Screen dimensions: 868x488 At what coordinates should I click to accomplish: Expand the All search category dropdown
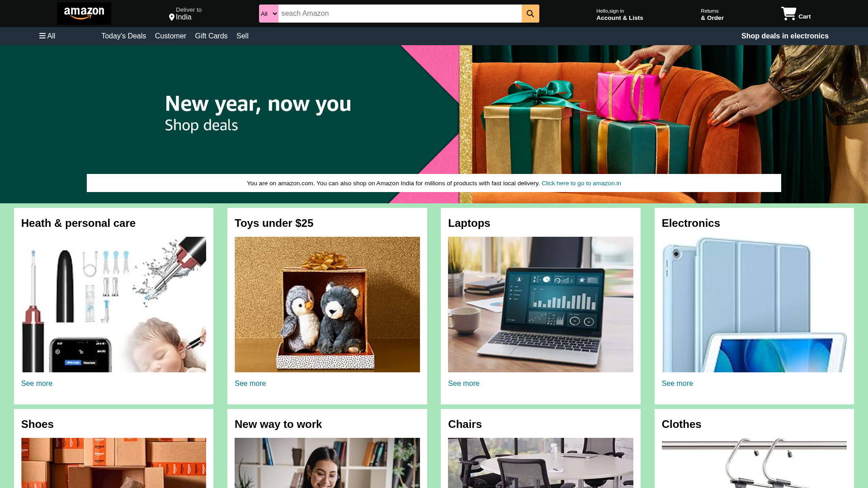click(269, 14)
